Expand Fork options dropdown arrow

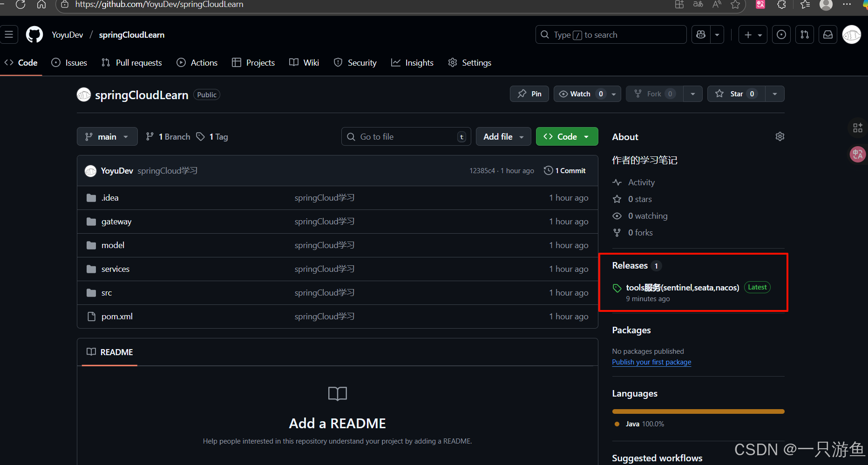(x=693, y=94)
